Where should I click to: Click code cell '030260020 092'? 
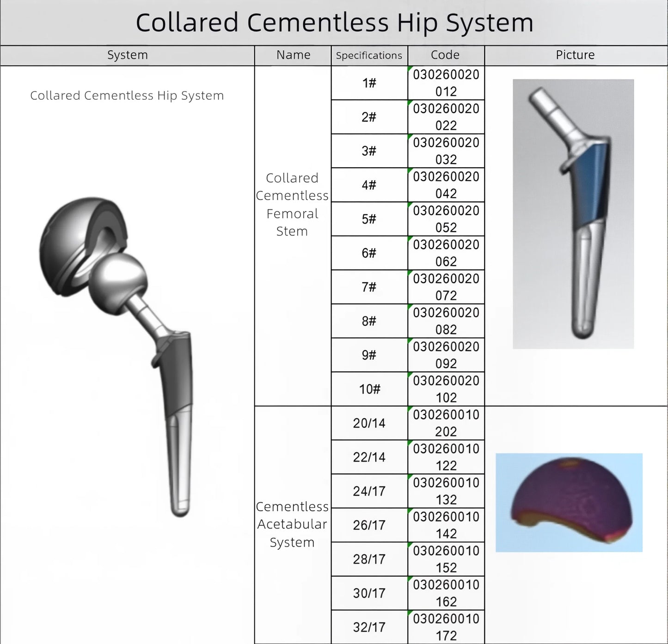pos(446,355)
